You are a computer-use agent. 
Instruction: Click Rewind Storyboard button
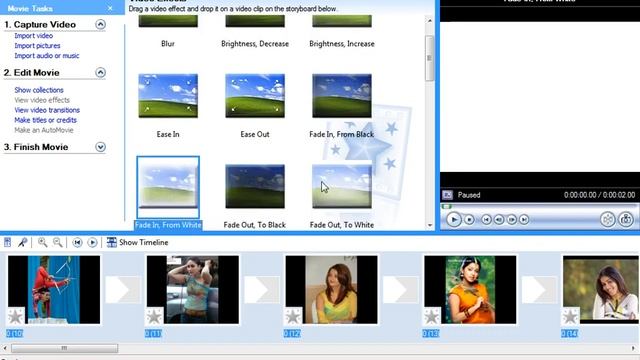(77, 242)
